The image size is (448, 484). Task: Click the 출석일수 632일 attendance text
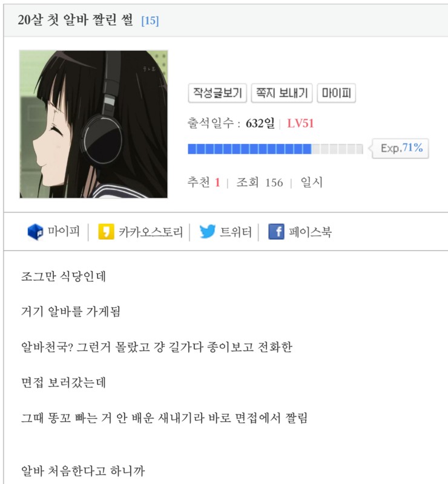click(231, 123)
